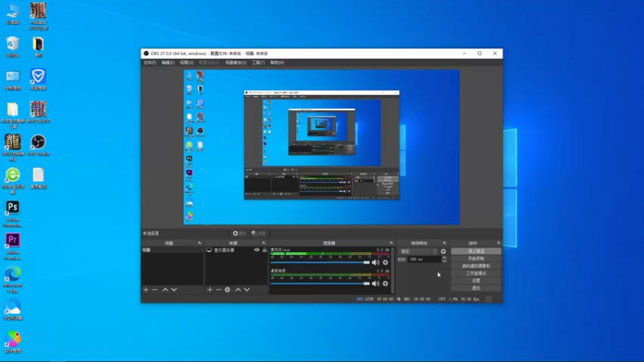The width and height of the screenshot is (644, 362).
Task: Click the 退出 Exit button
Action: 476,288
